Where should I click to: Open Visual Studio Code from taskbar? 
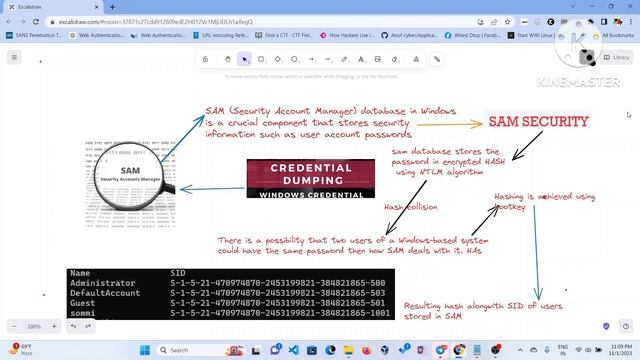(x=293, y=350)
